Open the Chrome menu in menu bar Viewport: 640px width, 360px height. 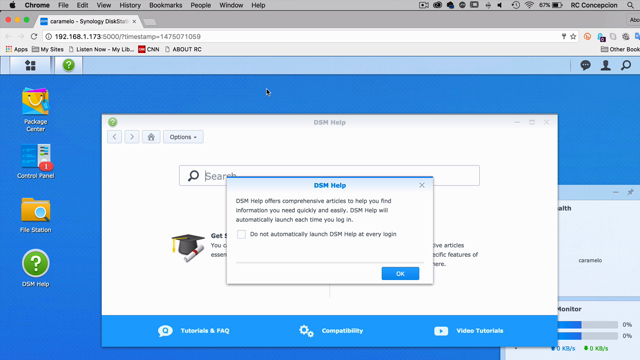(37, 5)
